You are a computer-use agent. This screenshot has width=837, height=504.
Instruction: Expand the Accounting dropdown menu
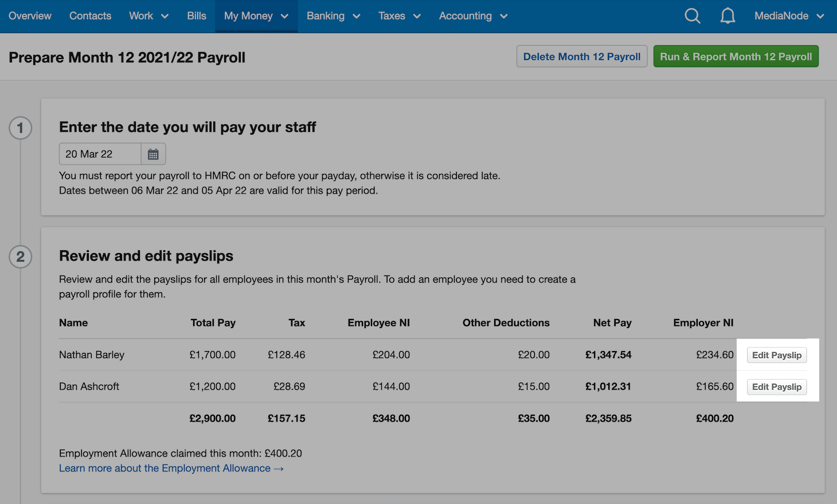[x=474, y=16]
